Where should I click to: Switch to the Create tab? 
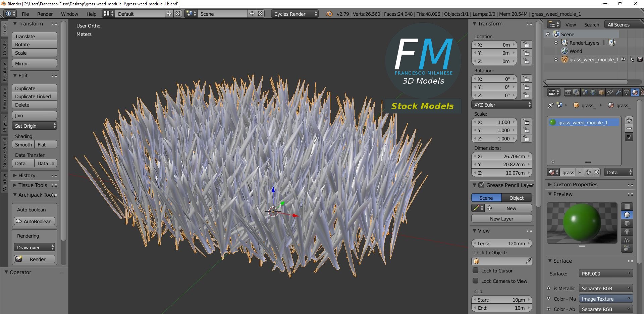(x=5, y=48)
